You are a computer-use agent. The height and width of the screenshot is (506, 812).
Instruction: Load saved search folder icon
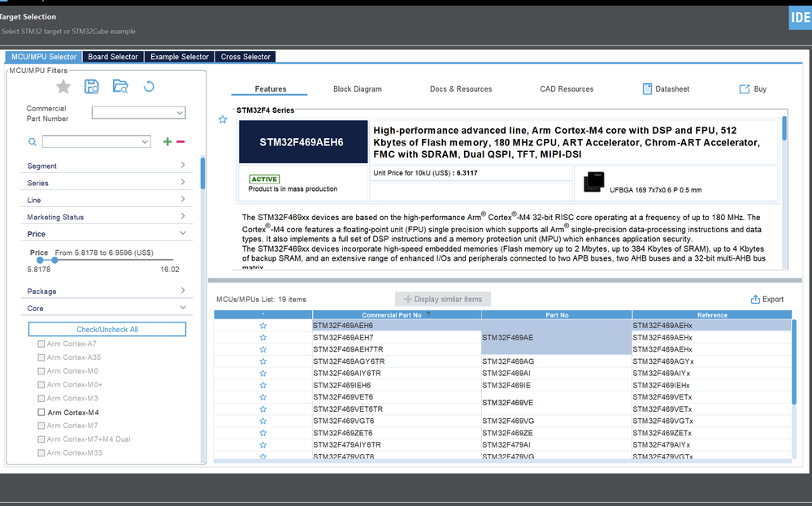(x=120, y=86)
